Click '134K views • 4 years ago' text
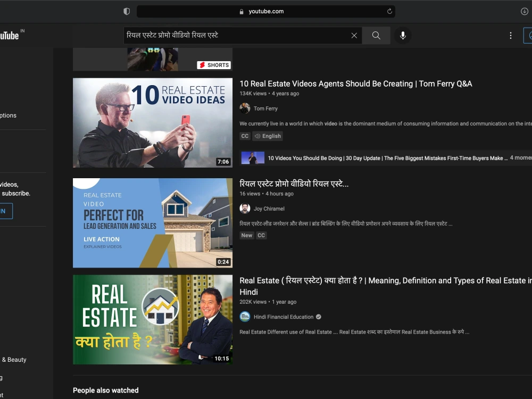 click(269, 94)
